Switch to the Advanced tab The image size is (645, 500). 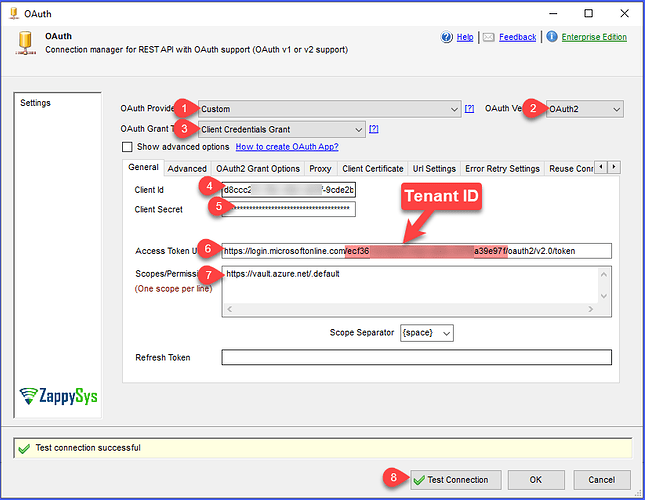pyautogui.click(x=187, y=169)
